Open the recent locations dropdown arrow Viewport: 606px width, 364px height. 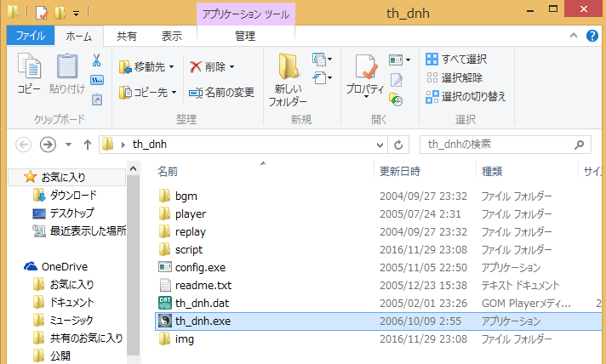(x=68, y=145)
